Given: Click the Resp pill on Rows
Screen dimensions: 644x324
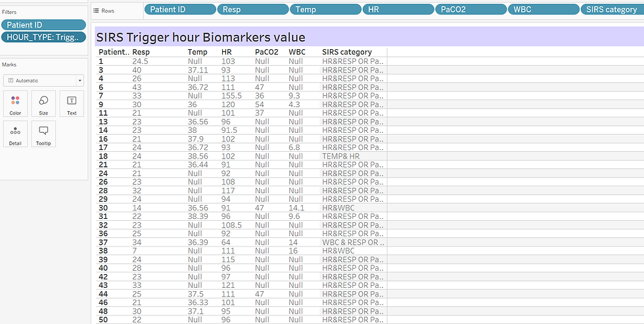Looking at the screenshot, I should pos(253,9).
